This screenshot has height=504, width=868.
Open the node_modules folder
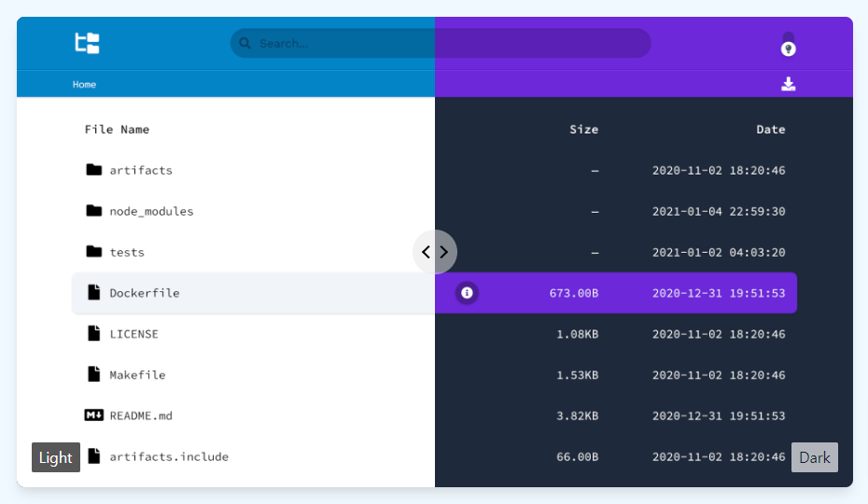point(151,211)
